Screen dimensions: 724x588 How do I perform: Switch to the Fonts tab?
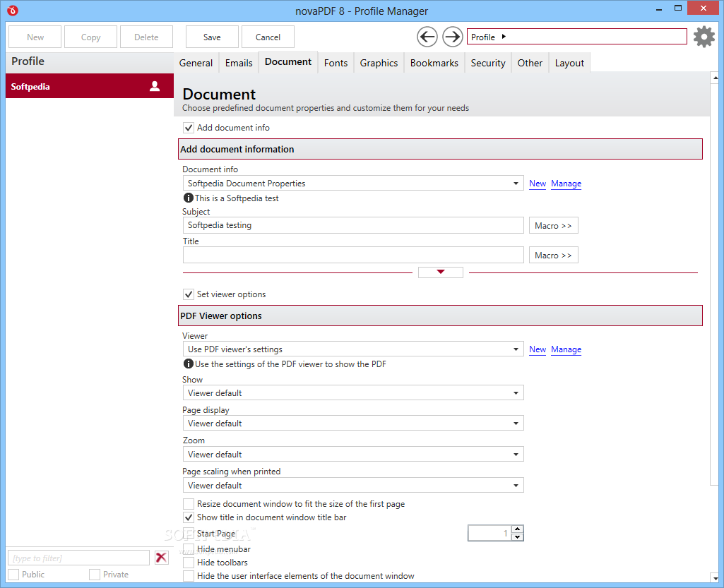[336, 63]
